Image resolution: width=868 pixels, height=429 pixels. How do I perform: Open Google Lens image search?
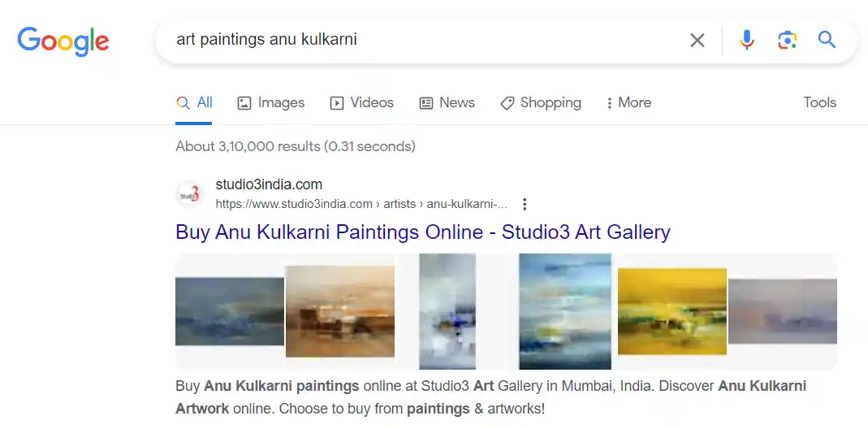point(786,40)
